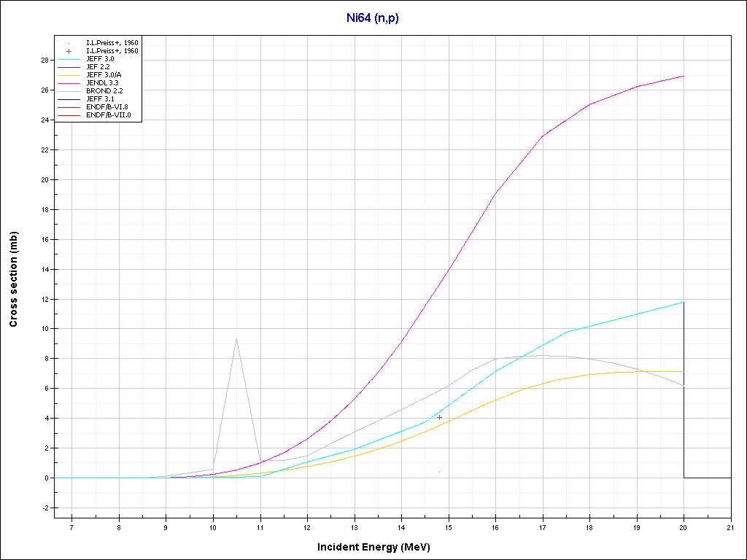747x560 pixels.
Task: Select the blue JEFF 3.1 line swatch
Action: 69,99
